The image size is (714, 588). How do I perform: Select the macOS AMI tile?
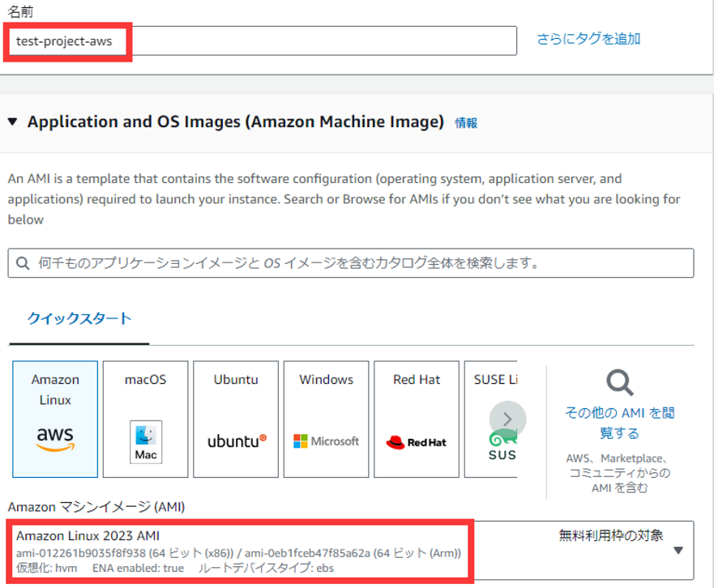[x=145, y=420]
